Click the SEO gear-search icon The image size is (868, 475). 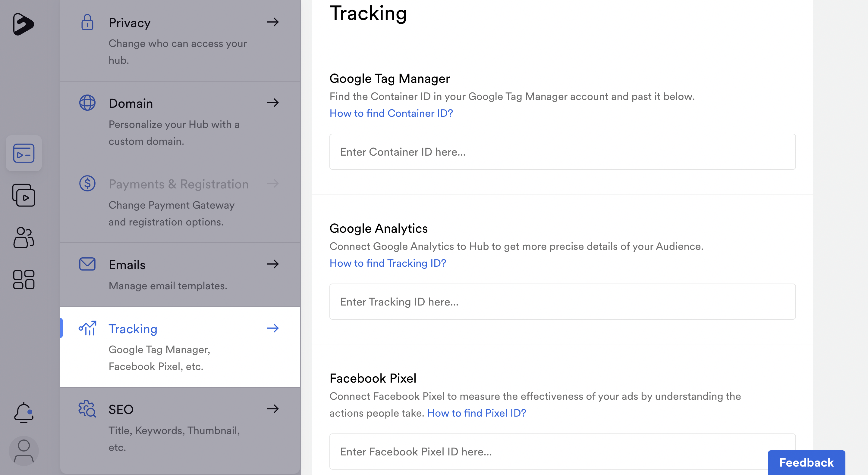pos(87,409)
